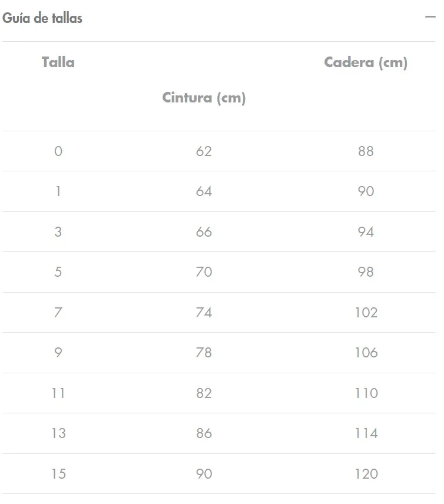This screenshot has width=444, height=504.
Task: Click waist value 86 for size 13
Action: (204, 433)
